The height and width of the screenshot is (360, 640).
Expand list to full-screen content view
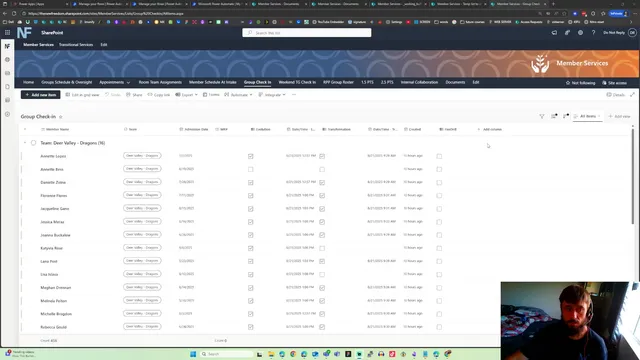(632, 95)
